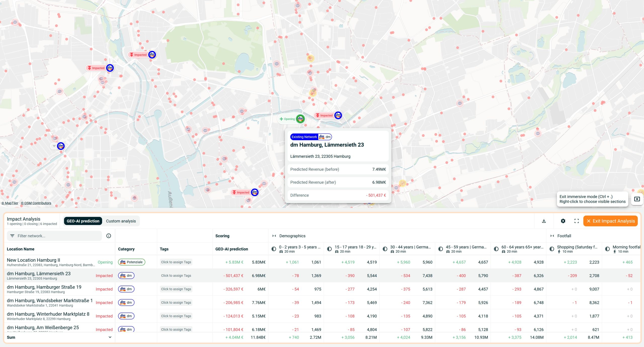Sort by Category column header
This screenshot has width=644, height=347.
[126, 249]
